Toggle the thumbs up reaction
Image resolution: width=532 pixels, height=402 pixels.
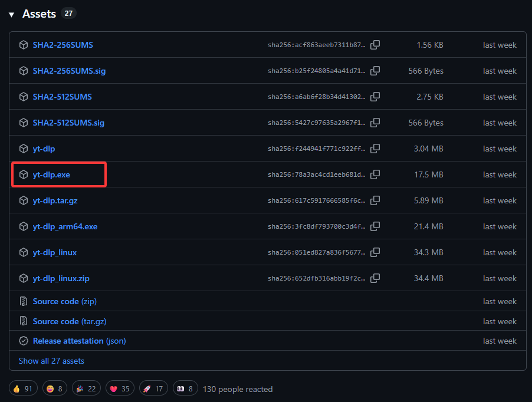click(x=24, y=388)
